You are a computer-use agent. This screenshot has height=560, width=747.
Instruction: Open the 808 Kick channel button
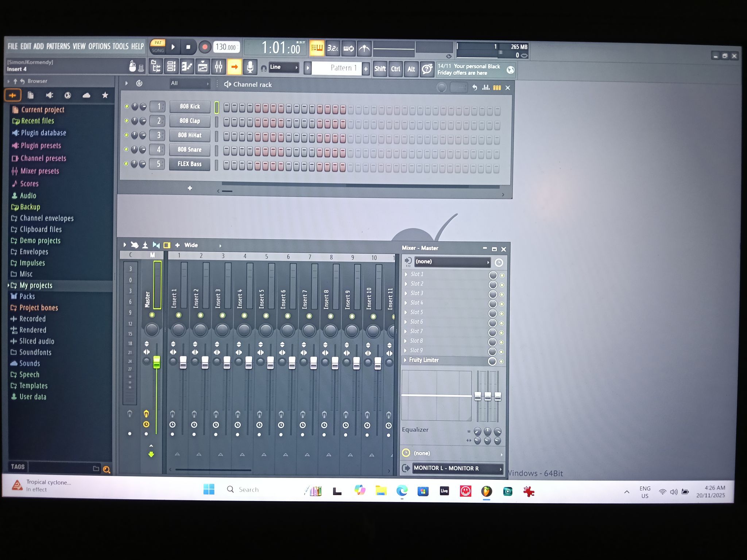[x=190, y=106]
